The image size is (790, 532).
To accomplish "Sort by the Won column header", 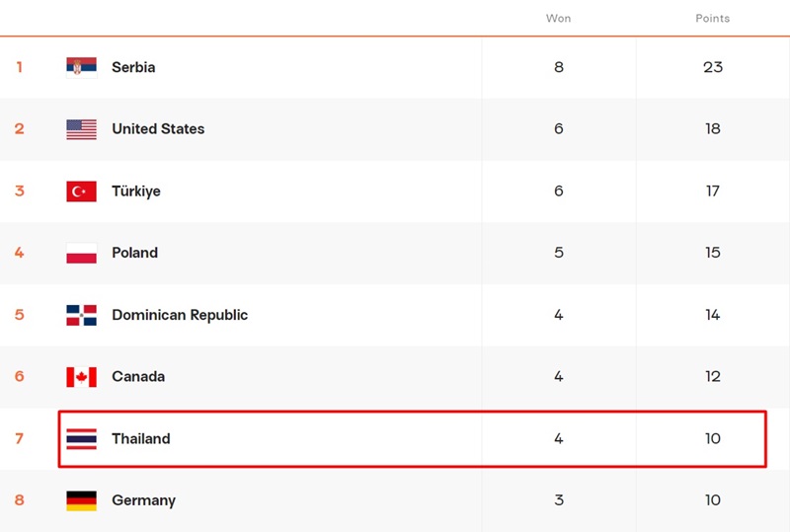I will click(558, 19).
